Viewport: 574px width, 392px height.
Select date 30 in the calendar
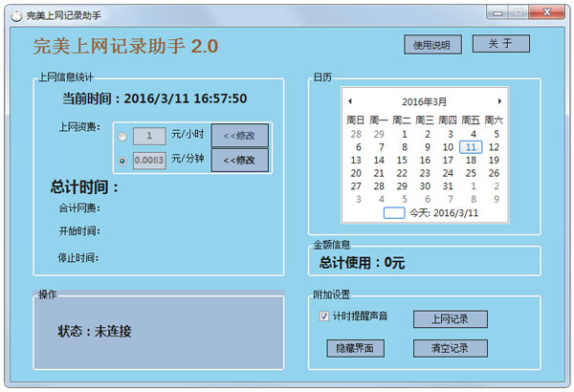(425, 186)
